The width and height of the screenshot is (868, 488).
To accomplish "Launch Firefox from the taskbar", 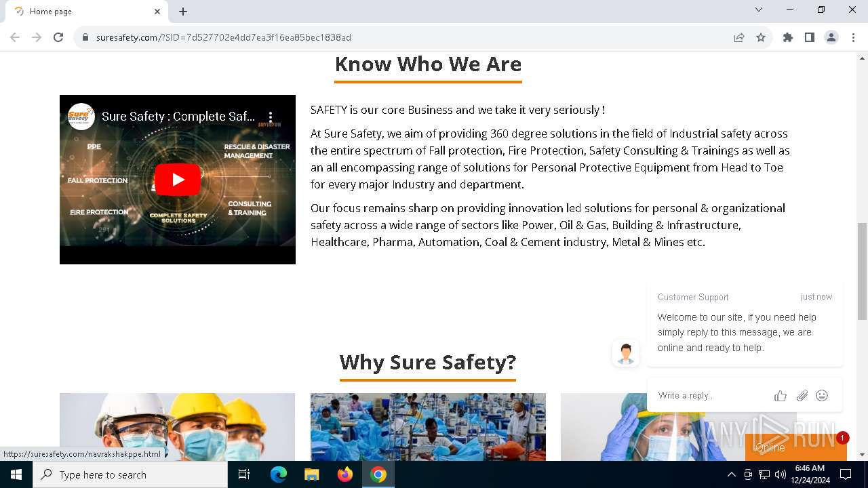I will pos(345,474).
